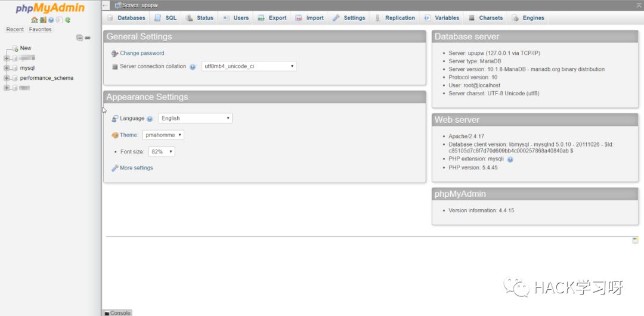The height and width of the screenshot is (316, 644).
Task: Click the hide navigation arrow at top bar
Action: click(106, 5)
